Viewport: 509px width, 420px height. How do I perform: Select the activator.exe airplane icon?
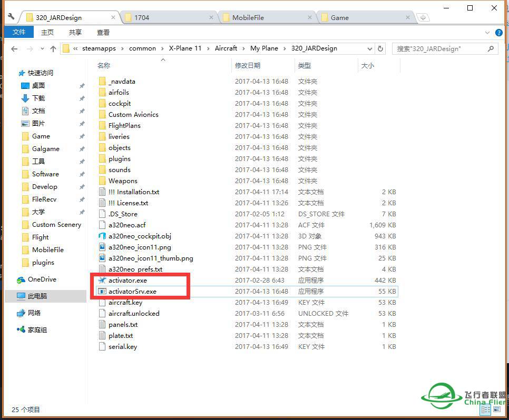[102, 280]
